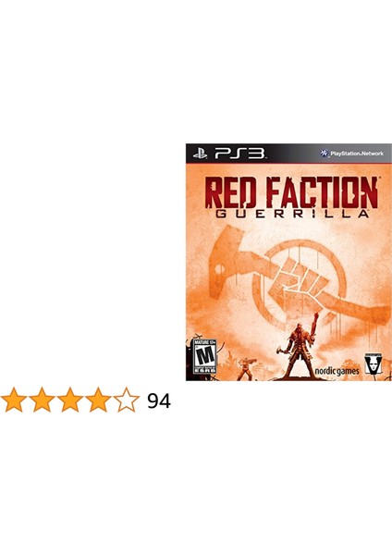Click the third gold rating star

tap(69, 400)
